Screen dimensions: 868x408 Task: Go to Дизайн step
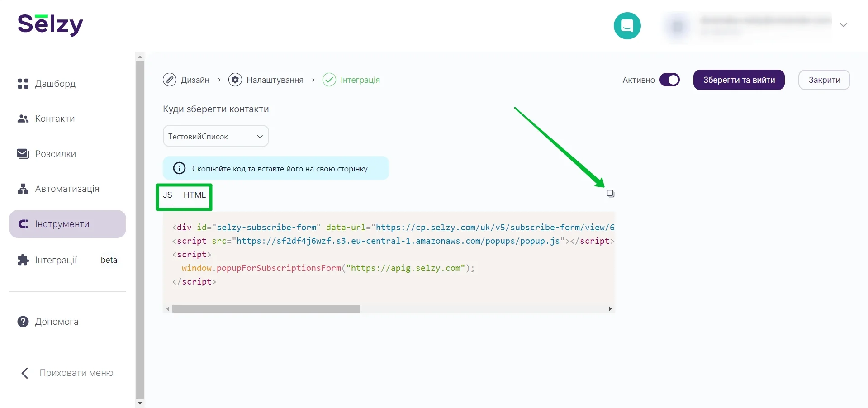(x=186, y=80)
